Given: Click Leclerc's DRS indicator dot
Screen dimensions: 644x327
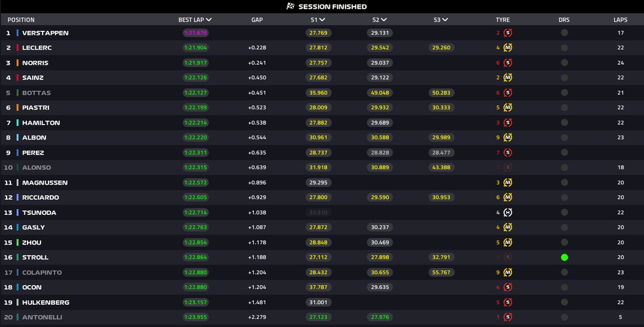Looking at the screenshot, I should [x=564, y=48].
